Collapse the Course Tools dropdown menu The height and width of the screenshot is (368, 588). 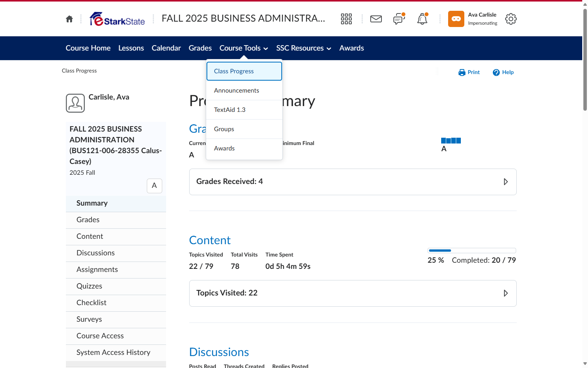(244, 48)
